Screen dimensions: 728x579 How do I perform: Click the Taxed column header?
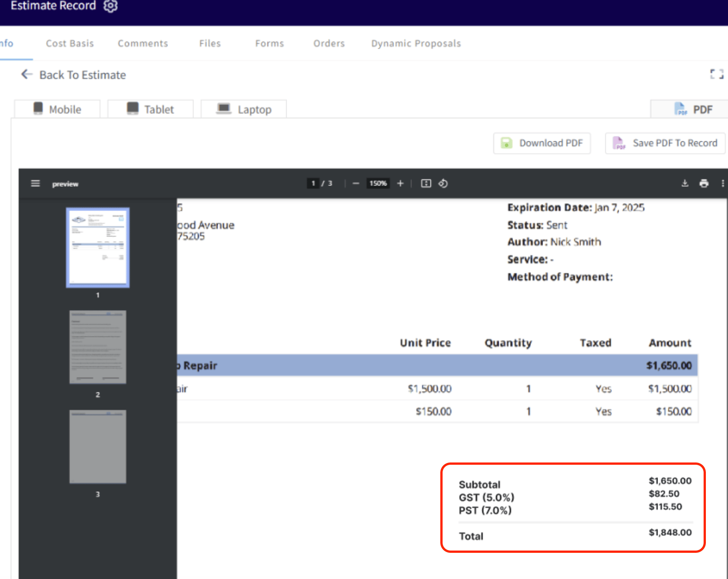click(x=596, y=343)
